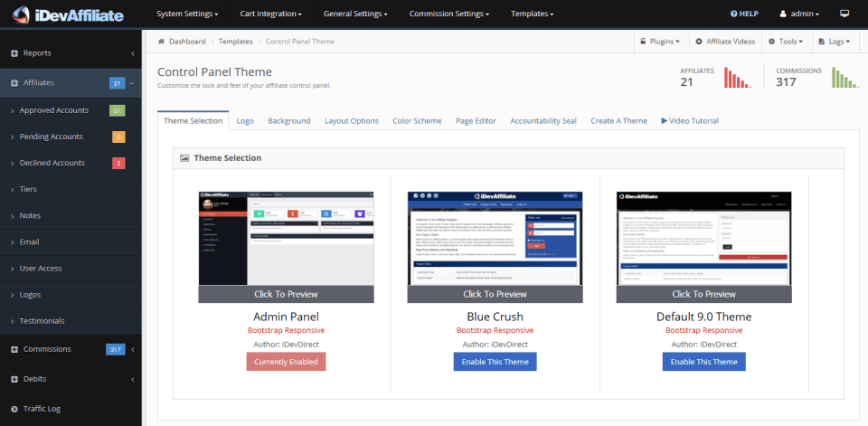The width and height of the screenshot is (868, 426).
Task: Open the monitor icon in top bar
Action: (x=844, y=14)
